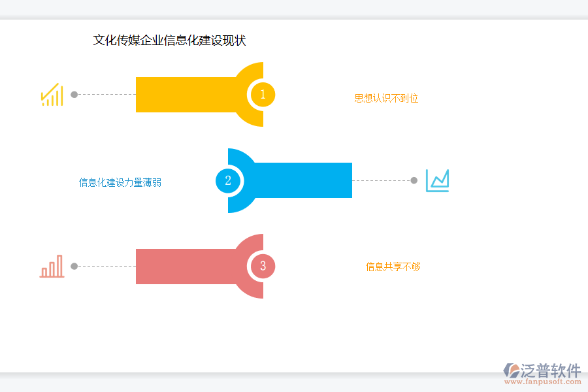Select the yellow bar chart icon
Image resolution: width=588 pixels, height=392 pixels.
point(52,94)
